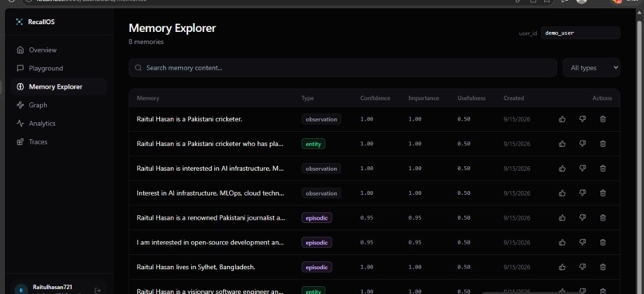Delete the 'renowned Pakistani journalist' memory
The image size is (644, 294).
602,217
